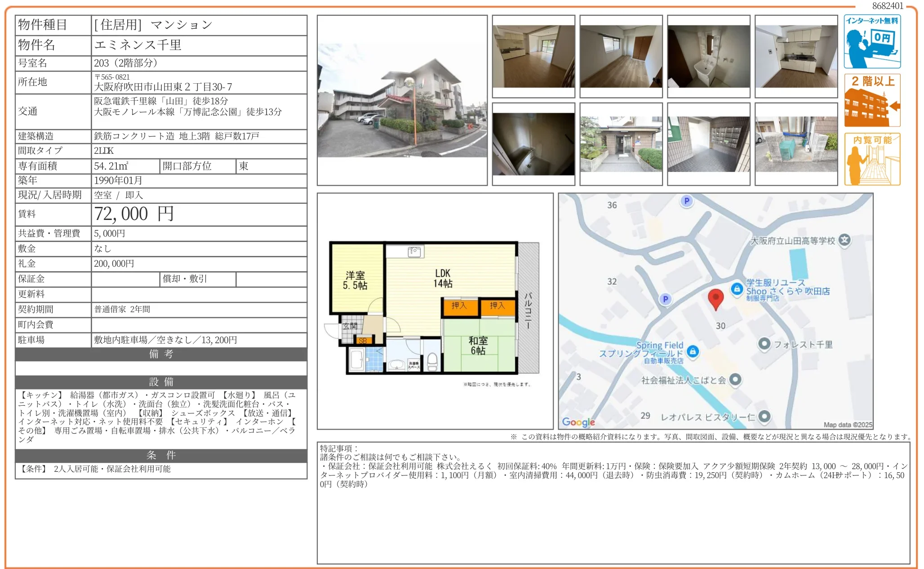Image resolution: width=924 pixels, height=569 pixels.
Task: Open the main building exterior photo
Action: coord(402,100)
